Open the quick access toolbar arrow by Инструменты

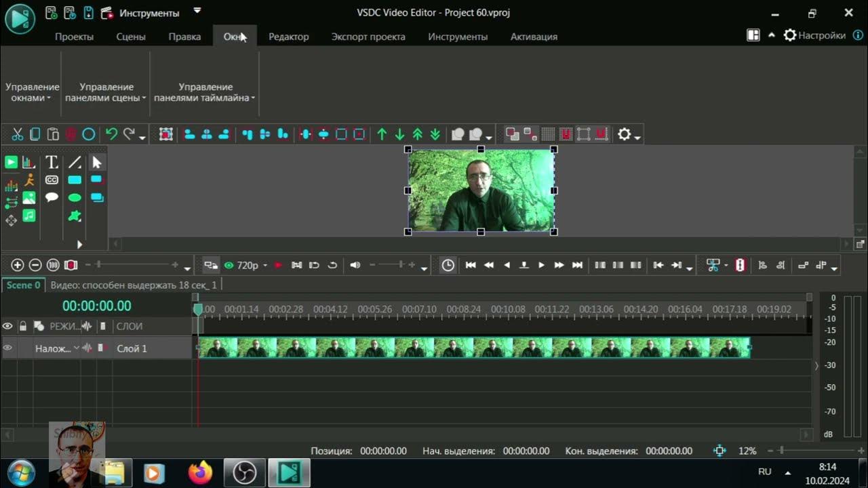coord(197,11)
